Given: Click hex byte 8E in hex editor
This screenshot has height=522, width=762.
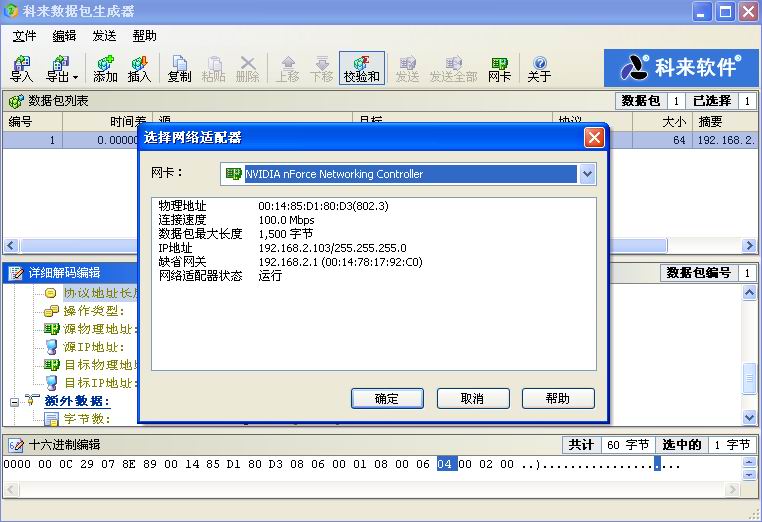Looking at the screenshot, I should [129, 464].
